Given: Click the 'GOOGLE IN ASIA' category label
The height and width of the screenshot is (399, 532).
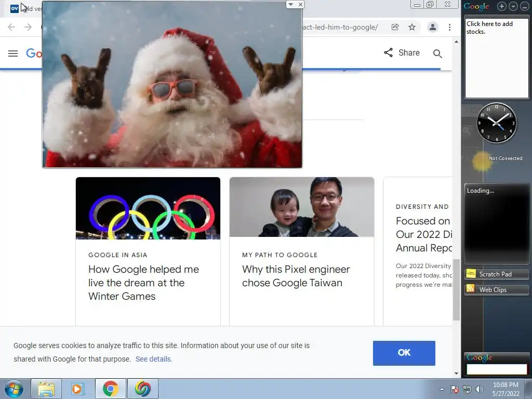Looking at the screenshot, I should tap(118, 255).
